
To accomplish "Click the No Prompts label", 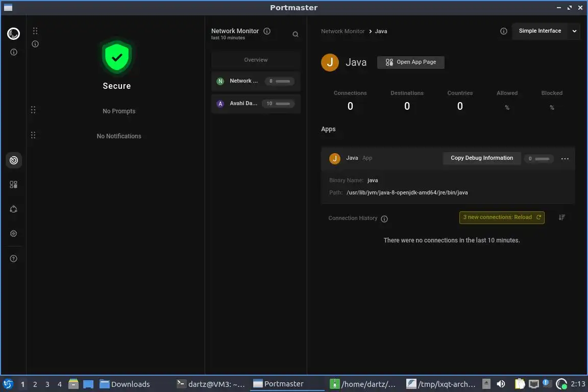I will click(119, 111).
